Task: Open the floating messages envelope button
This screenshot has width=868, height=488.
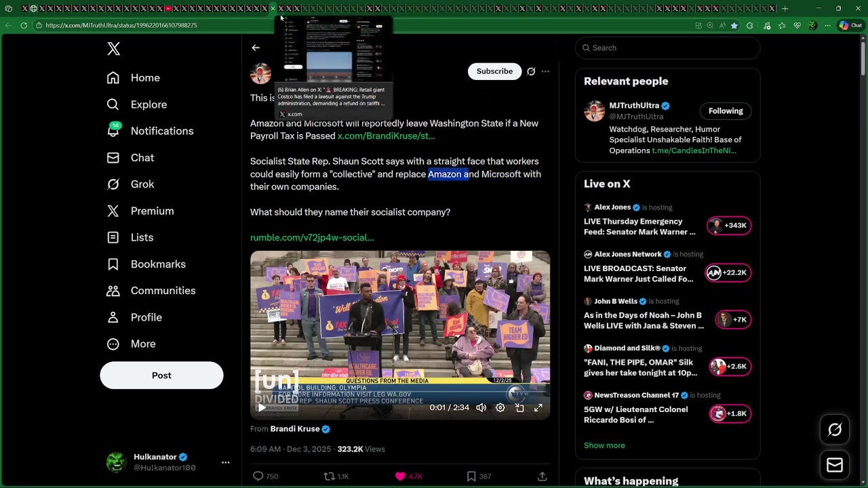Action: click(835, 466)
